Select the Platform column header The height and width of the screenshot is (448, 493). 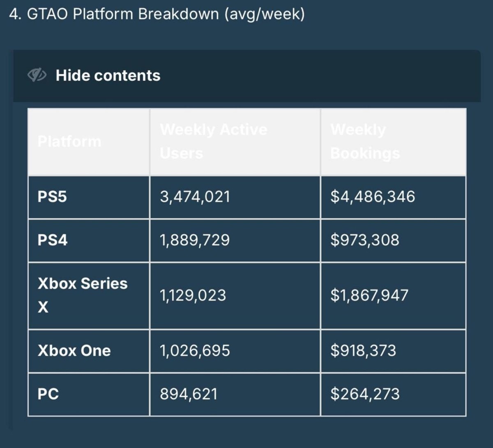tap(70, 141)
